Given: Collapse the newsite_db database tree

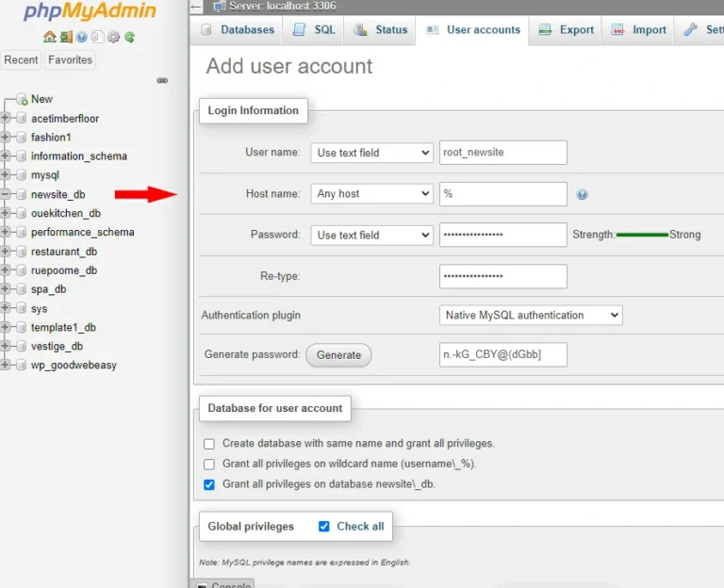Looking at the screenshot, I should [5, 194].
